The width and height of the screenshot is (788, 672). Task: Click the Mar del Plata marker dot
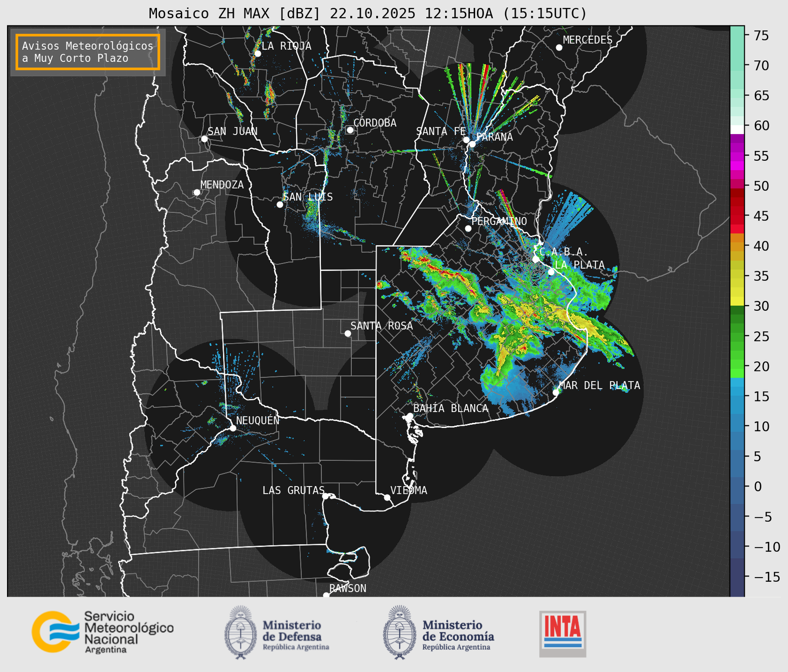(556, 392)
